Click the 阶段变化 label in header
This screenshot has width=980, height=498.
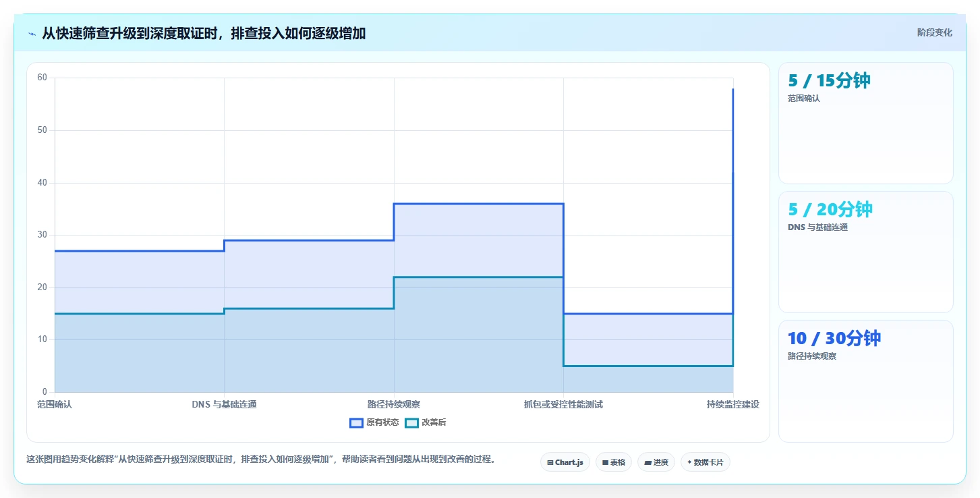click(935, 32)
